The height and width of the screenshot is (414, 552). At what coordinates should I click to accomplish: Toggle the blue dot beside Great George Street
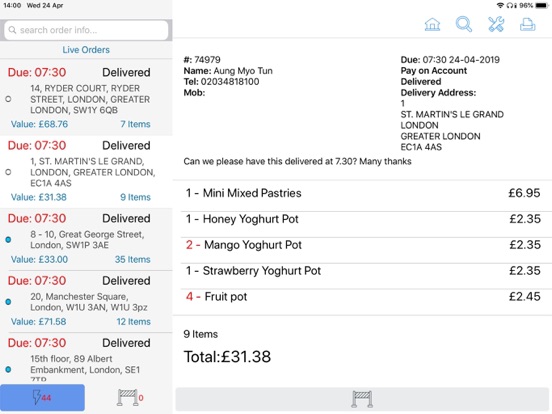[8, 240]
